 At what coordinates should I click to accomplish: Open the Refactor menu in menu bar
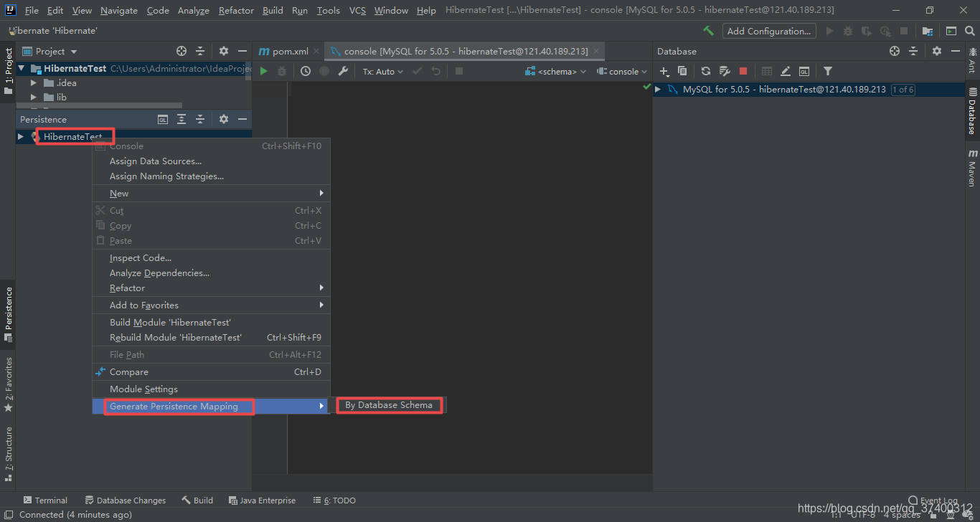point(236,10)
